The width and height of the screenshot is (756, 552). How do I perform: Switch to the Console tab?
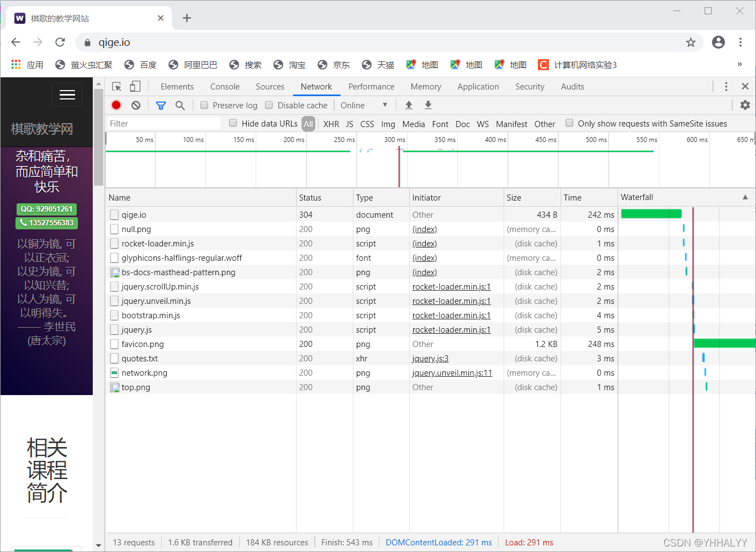(x=225, y=87)
